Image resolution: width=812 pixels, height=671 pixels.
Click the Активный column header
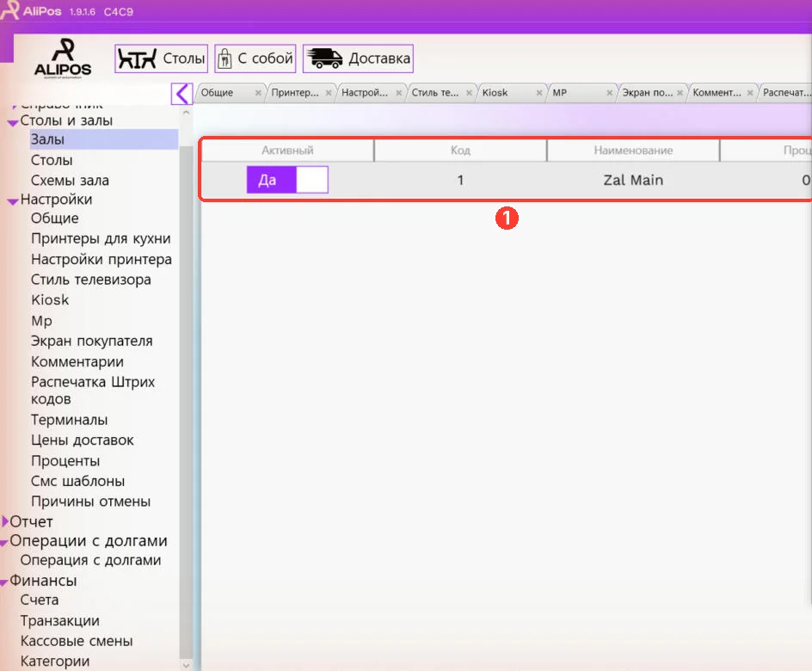tap(287, 151)
